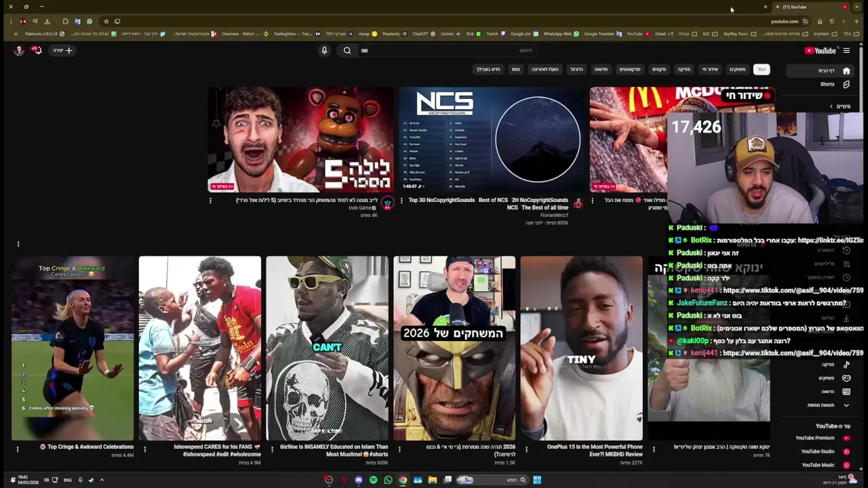868x488 pixels.
Task: Open WhatsApp from the taskbar
Action: pos(388,480)
